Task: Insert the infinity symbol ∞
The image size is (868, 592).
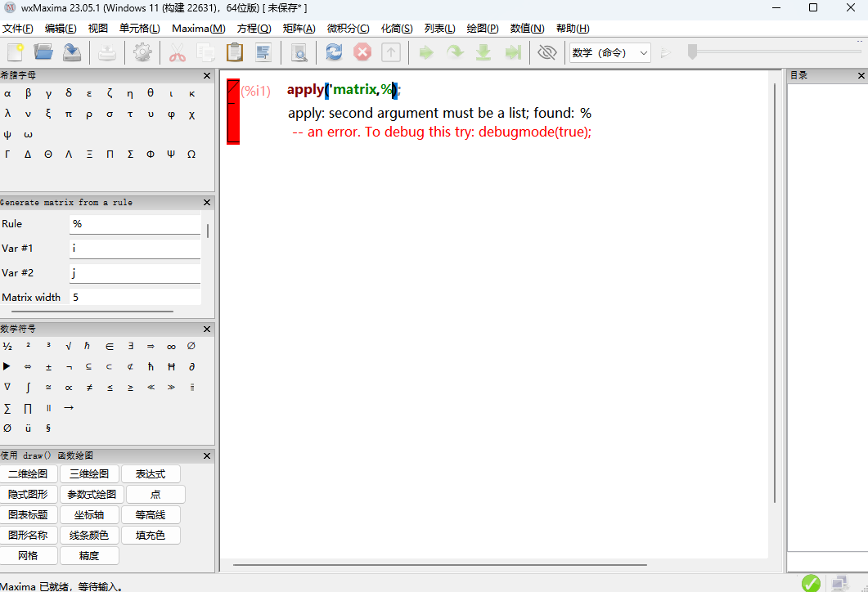Action: 171,346
